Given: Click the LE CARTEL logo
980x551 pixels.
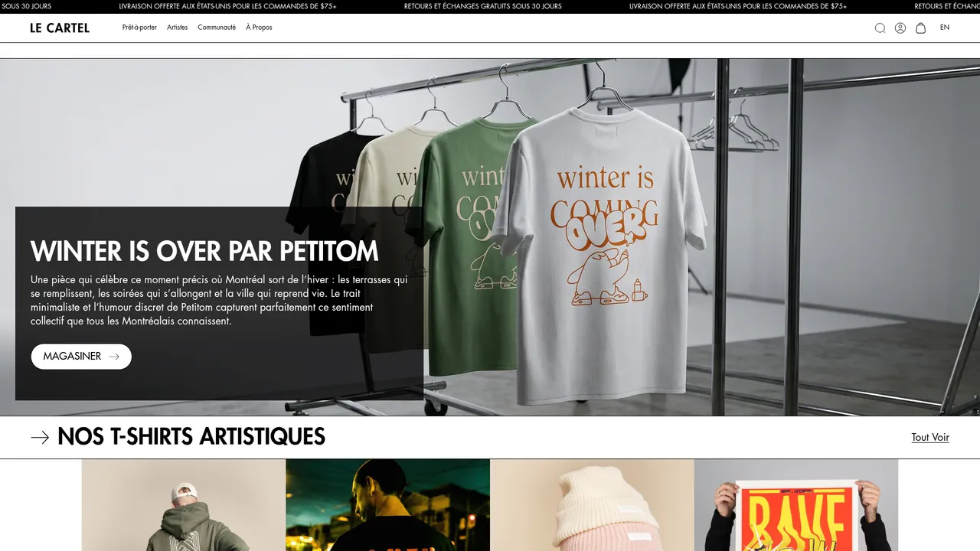Looking at the screenshot, I should tap(60, 28).
